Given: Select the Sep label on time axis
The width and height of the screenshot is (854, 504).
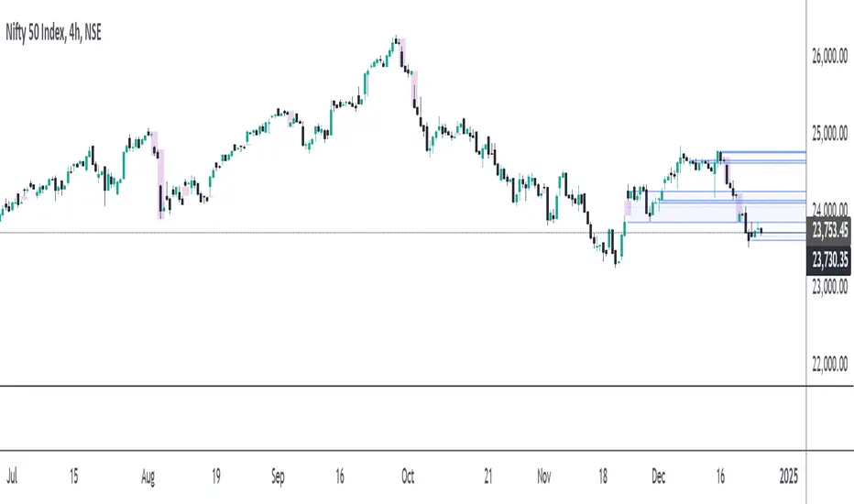Looking at the screenshot, I should 279,477.
